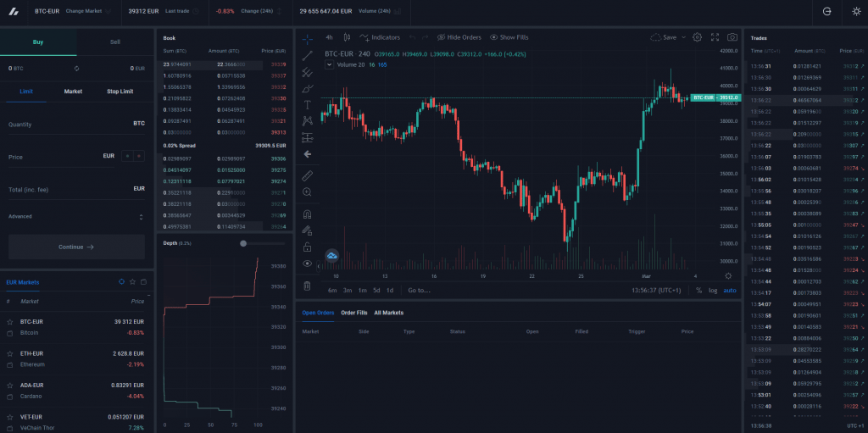Click the undo arrow in chart toolbar
Screen dimensions: 868x433
(x=412, y=37)
